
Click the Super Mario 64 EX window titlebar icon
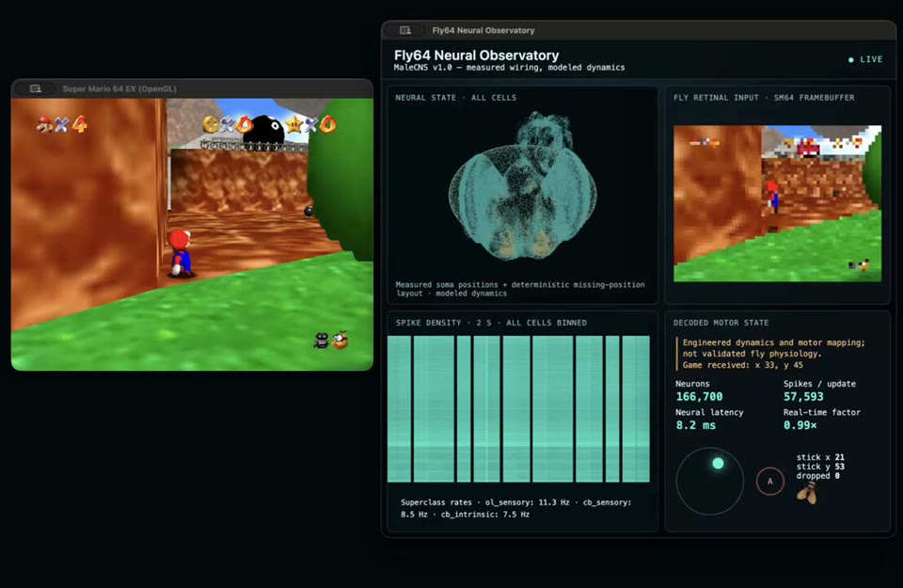(x=36, y=88)
